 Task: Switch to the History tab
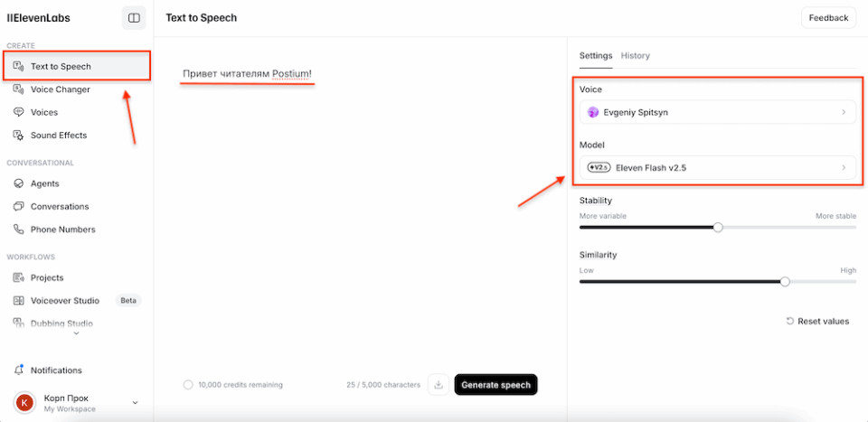pos(635,55)
